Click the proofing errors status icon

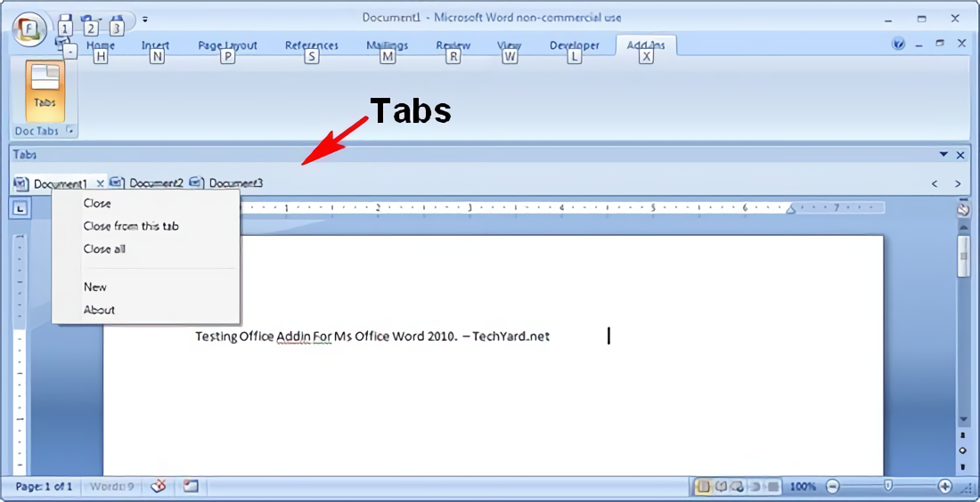click(x=159, y=485)
